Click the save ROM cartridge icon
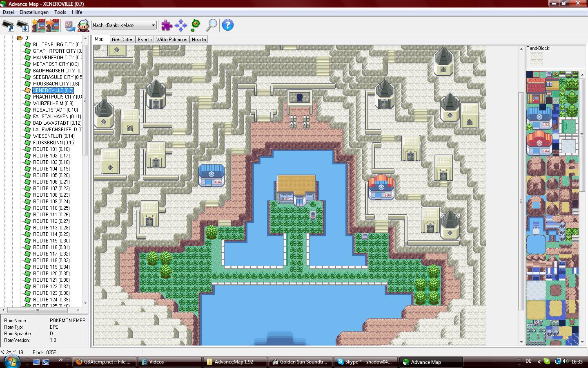This screenshot has height=368, width=588. pyautogui.click(x=23, y=25)
